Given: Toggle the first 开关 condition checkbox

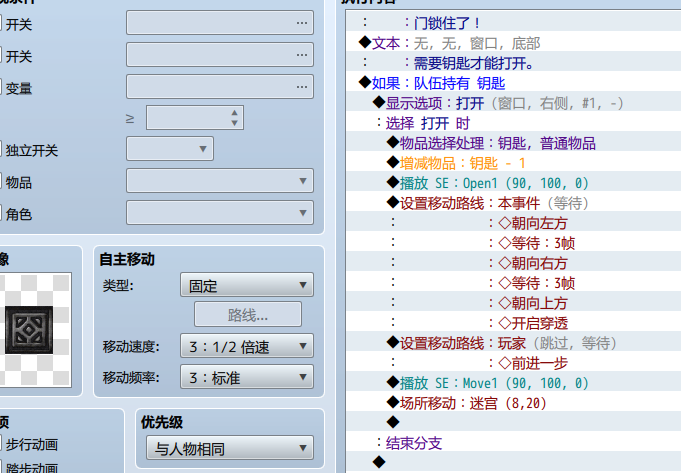Looking at the screenshot, I should pos(0,23).
